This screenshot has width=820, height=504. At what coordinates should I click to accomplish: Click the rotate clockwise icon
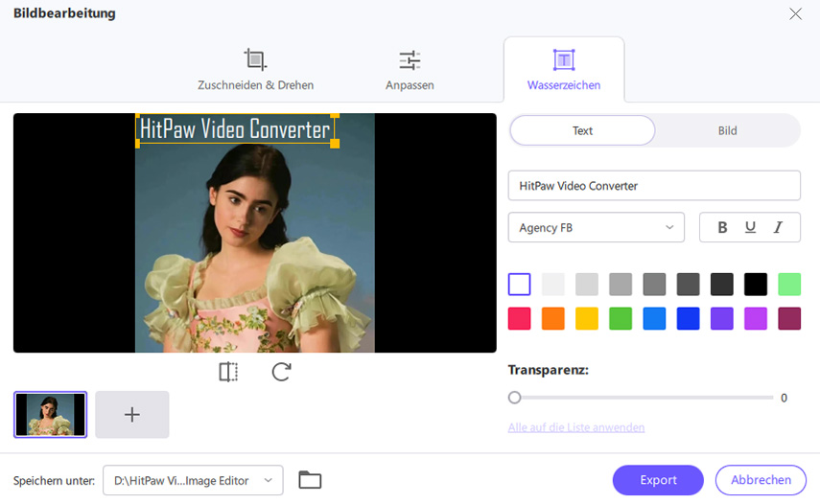pos(281,372)
